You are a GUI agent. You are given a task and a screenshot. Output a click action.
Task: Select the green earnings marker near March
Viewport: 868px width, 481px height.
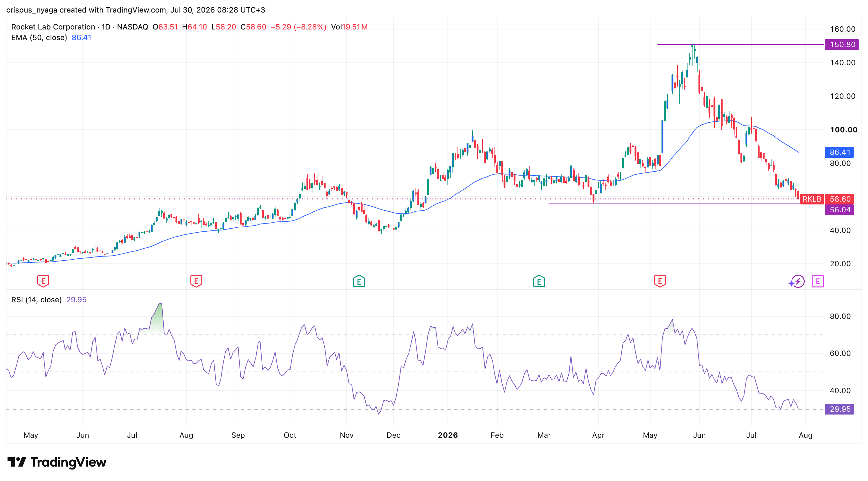539,281
